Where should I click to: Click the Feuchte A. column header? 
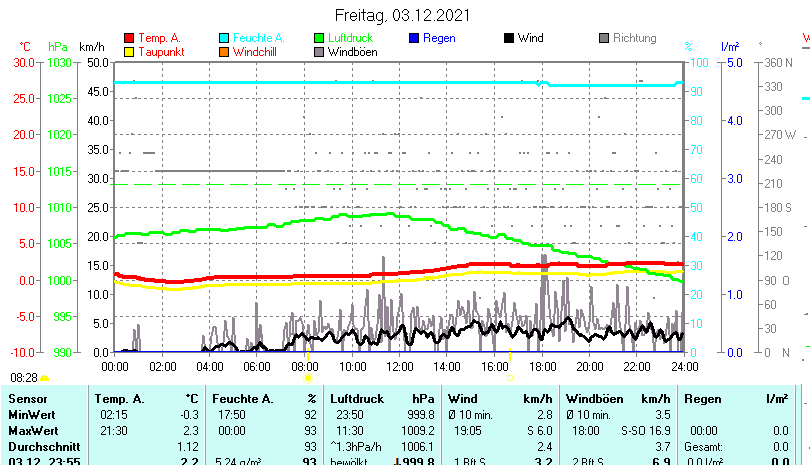tap(241, 399)
